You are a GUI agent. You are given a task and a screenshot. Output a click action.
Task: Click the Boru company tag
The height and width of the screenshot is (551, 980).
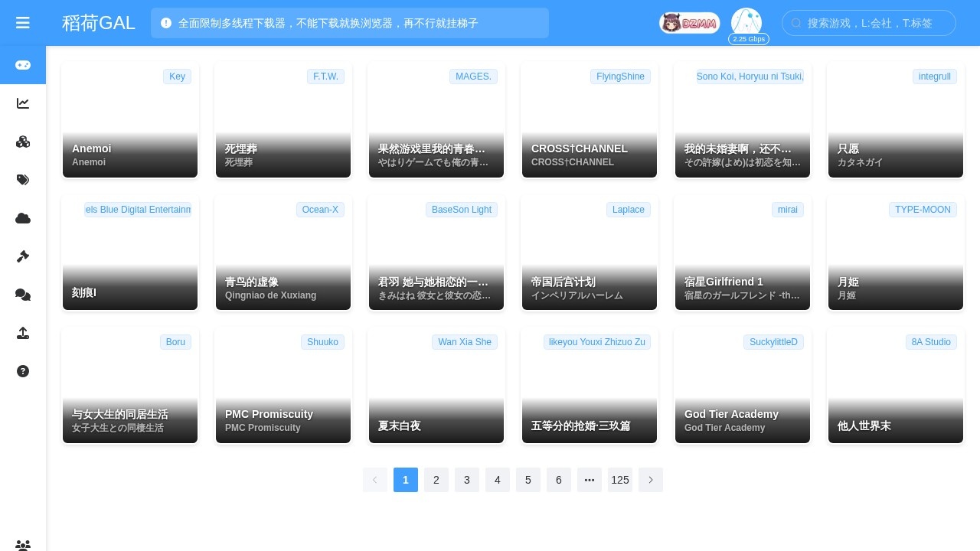coord(175,342)
